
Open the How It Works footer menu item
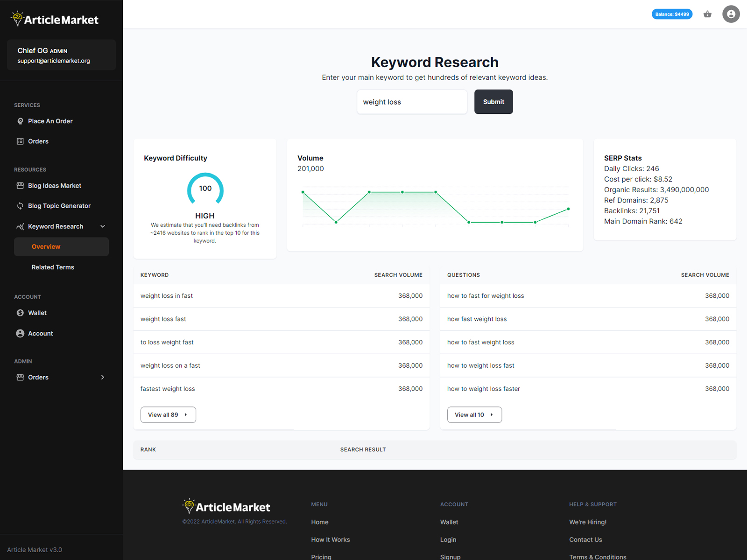click(331, 539)
